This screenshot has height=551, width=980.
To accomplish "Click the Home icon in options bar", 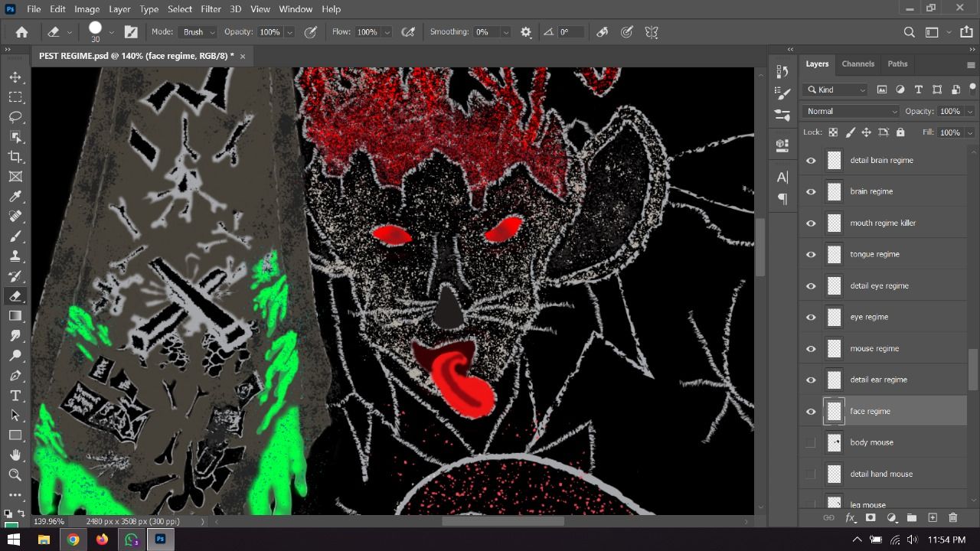I will coord(21,32).
